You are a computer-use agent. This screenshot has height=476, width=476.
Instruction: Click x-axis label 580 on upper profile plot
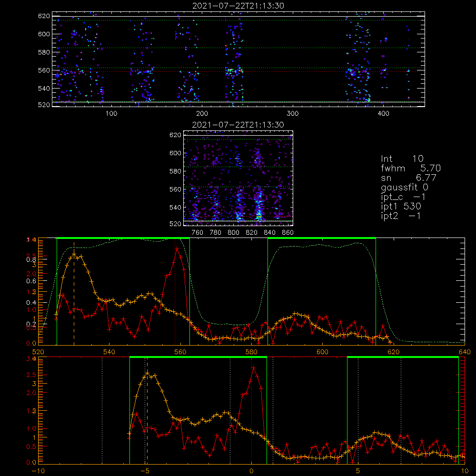(x=251, y=352)
